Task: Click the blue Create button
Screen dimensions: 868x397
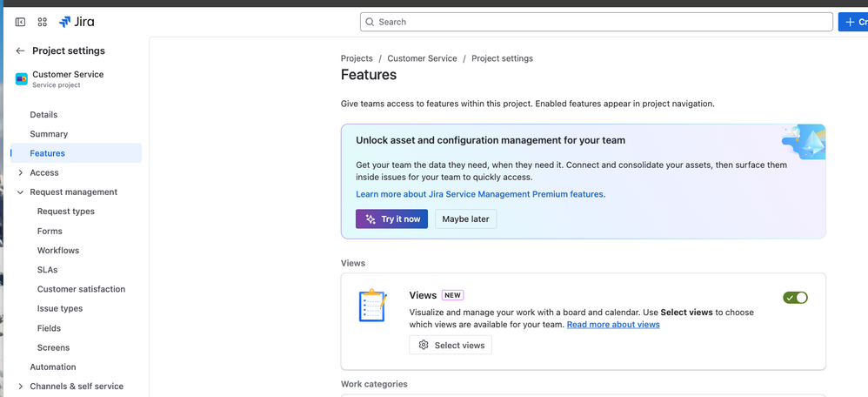Action: (853, 22)
